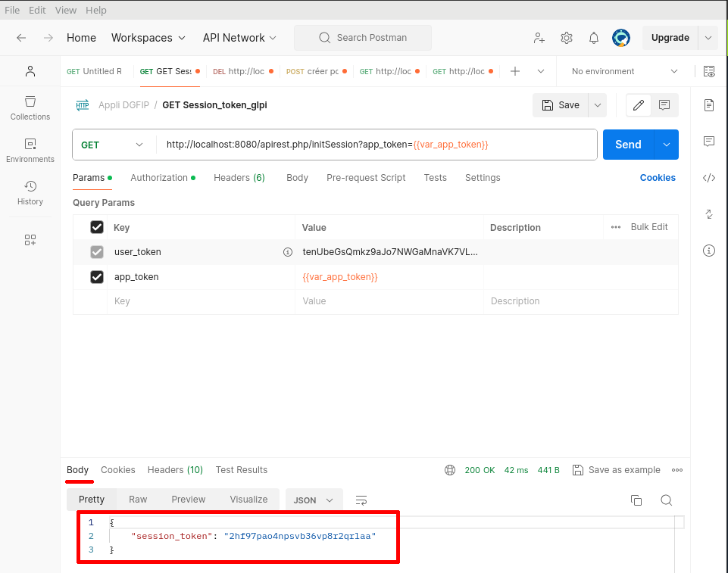Click the comment mode icon beside the pencil
Screen dimensions: 728x573
(x=664, y=105)
